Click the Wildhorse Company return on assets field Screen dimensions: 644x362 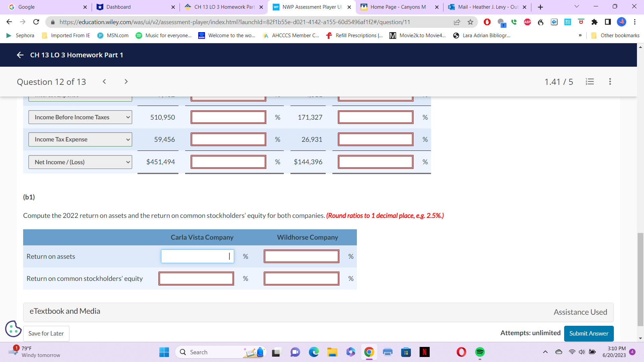301,256
